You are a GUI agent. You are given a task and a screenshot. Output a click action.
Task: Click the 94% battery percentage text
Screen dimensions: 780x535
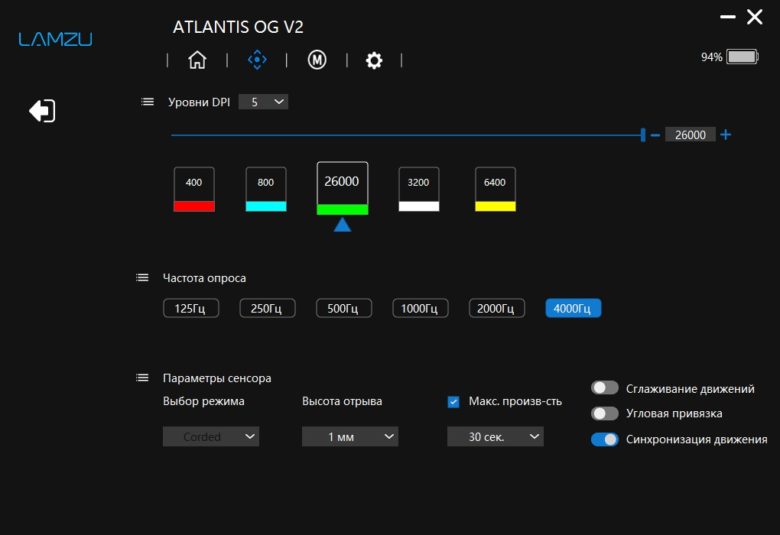coord(711,57)
